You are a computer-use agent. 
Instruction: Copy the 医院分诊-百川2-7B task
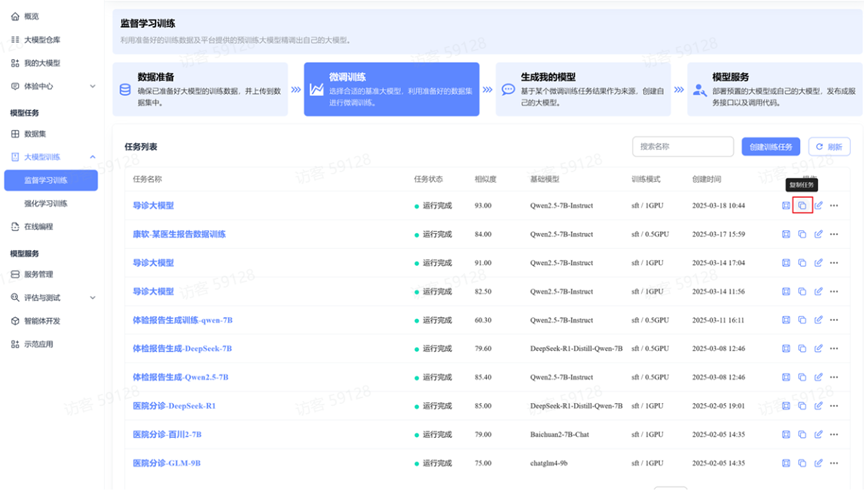802,435
